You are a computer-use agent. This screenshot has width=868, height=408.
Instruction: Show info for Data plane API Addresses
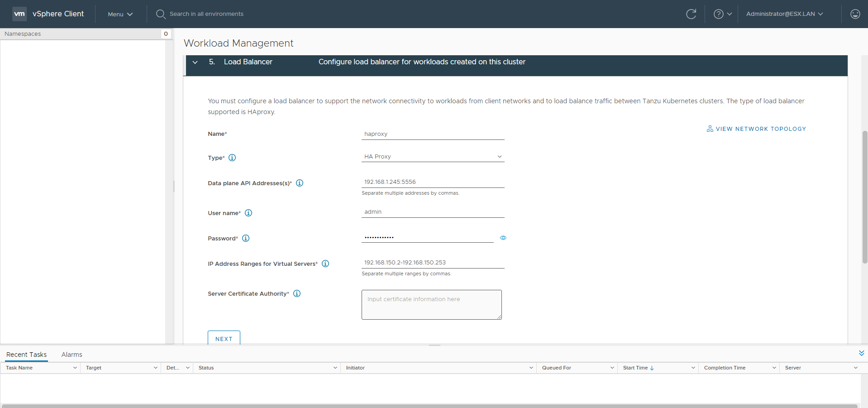pos(300,183)
